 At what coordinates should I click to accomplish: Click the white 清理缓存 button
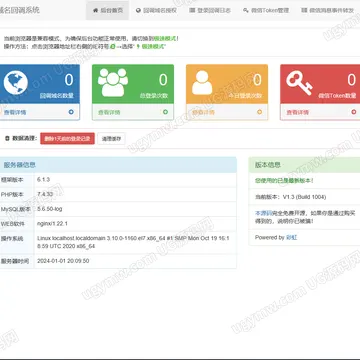pyautogui.click(x=111, y=139)
